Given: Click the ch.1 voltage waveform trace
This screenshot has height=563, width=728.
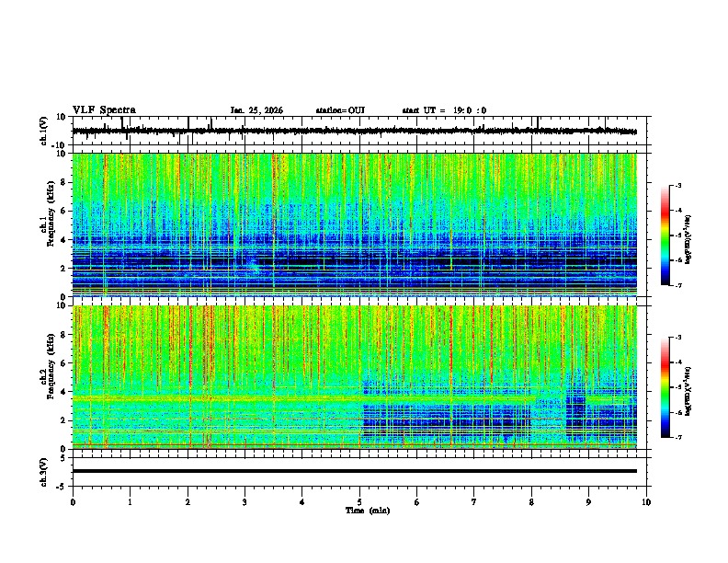Looking at the screenshot, I should click(354, 131).
